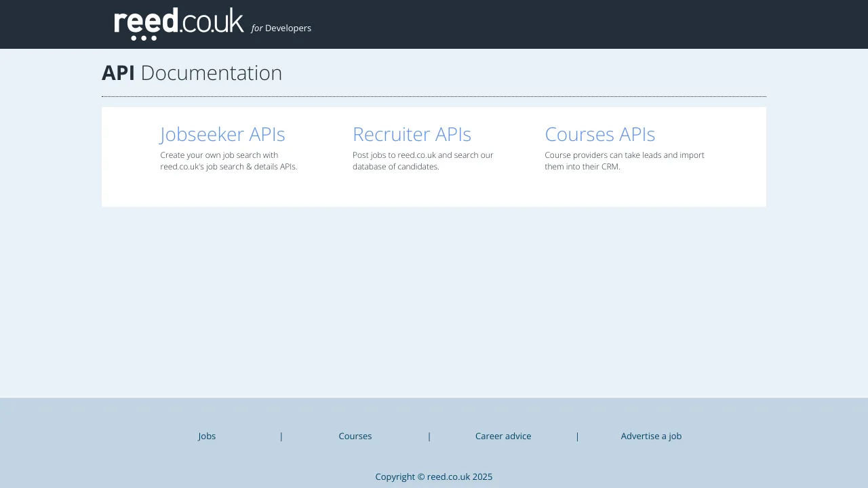Open the Courses APIs link
Image resolution: width=868 pixels, height=488 pixels.
[600, 134]
